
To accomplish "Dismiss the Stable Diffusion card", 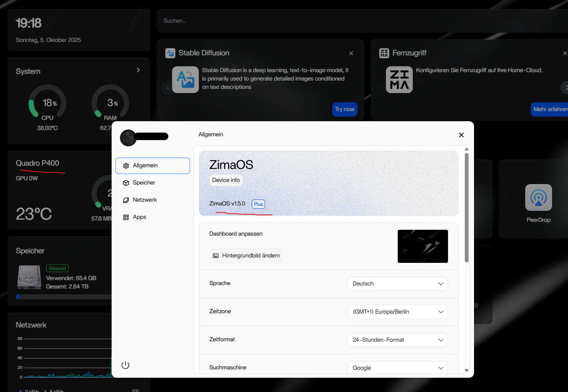I will pos(351,53).
